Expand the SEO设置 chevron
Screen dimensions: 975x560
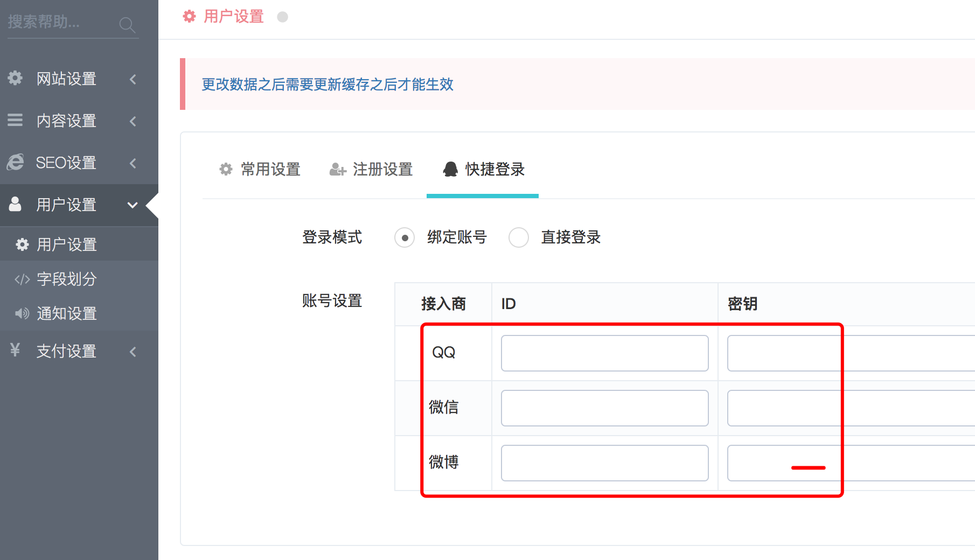tap(133, 163)
